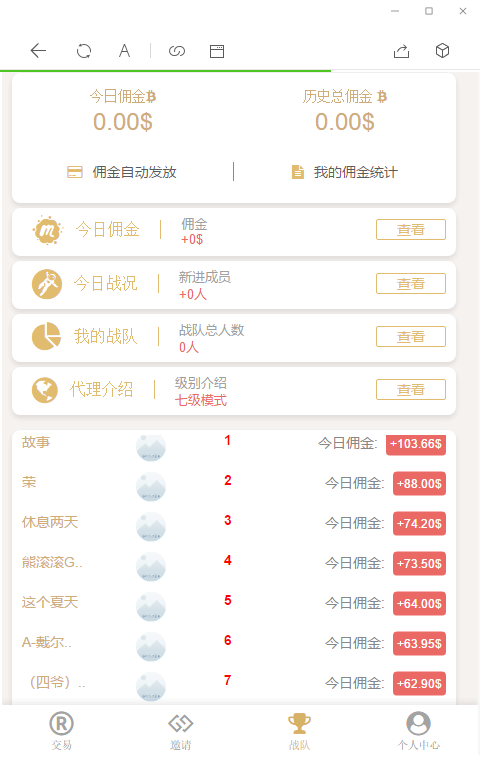Open the 个人中心 profile tab
The width and height of the screenshot is (480, 757).
[418, 731]
